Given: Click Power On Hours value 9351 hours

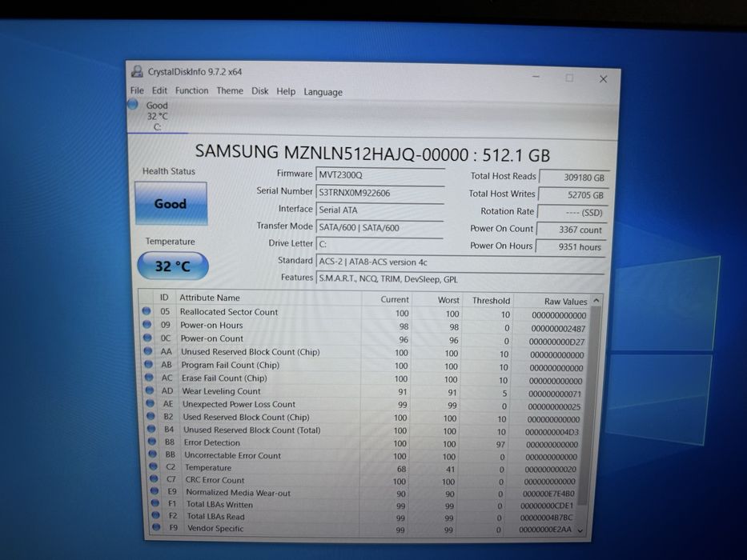Looking at the screenshot, I should [571, 246].
